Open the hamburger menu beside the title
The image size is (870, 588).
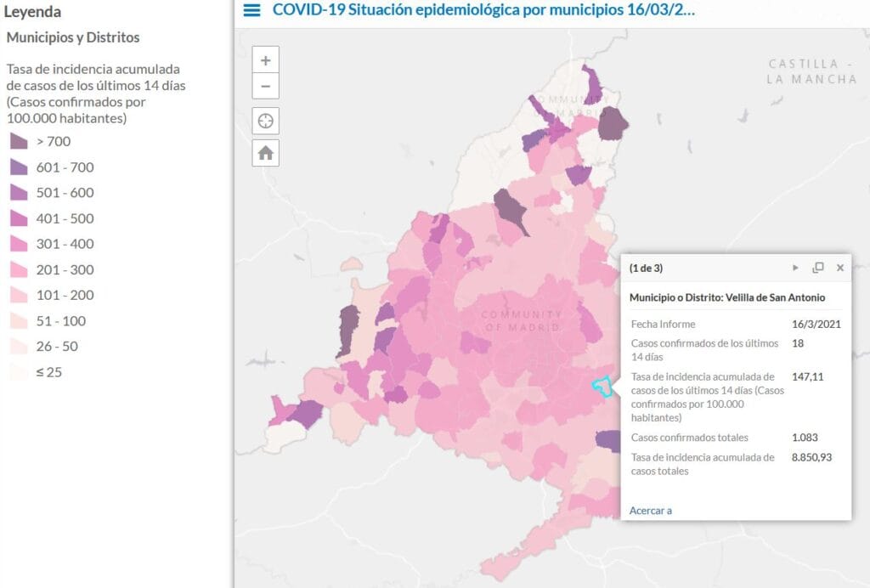point(251,10)
